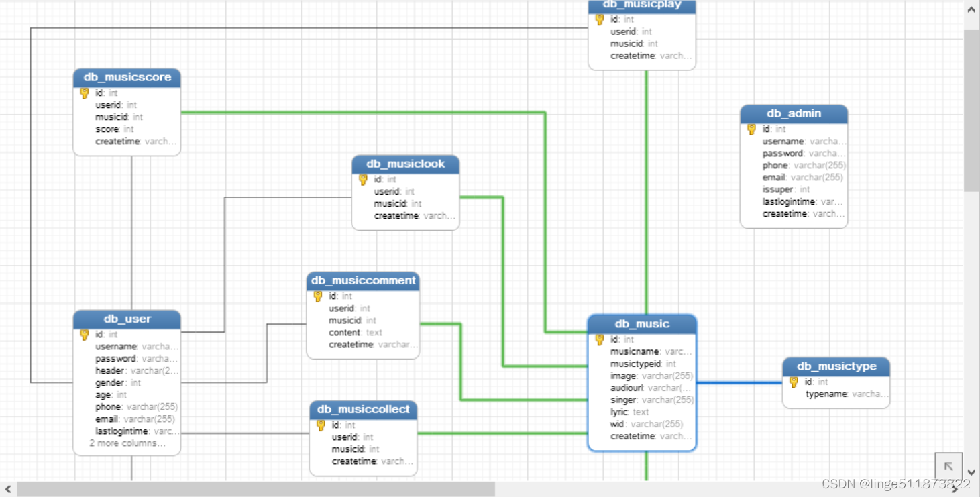Select the db_musiccollect table header
The width and height of the screenshot is (980, 497).
[x=363, y=410]
